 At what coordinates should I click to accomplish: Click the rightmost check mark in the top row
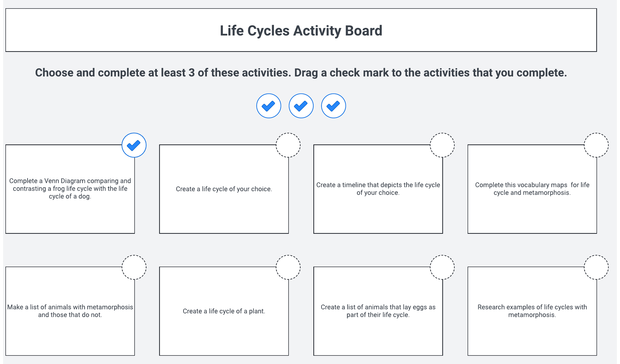coord(334,106)
